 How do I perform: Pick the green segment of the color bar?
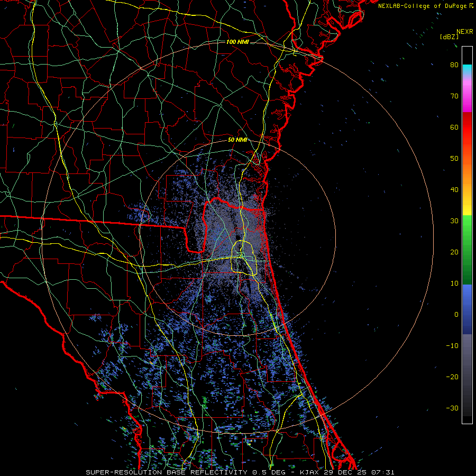coord(467,250)
